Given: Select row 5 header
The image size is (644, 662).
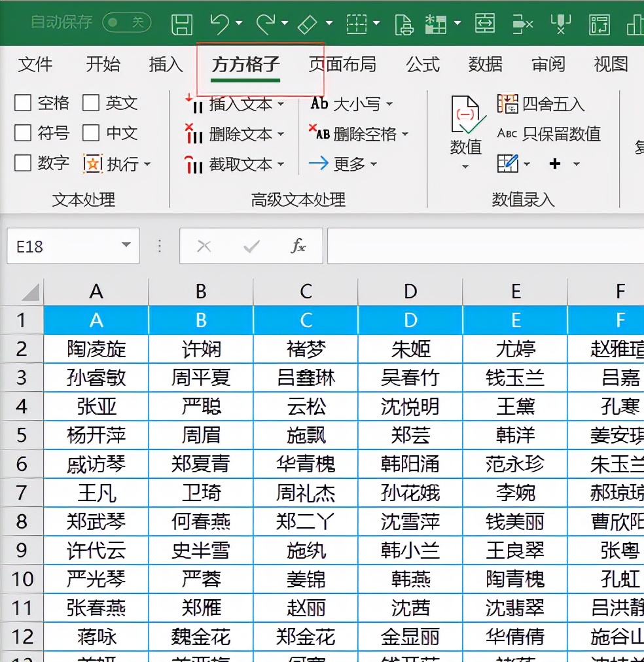Looking at the screenshot, I should click(x=22, y=435).
